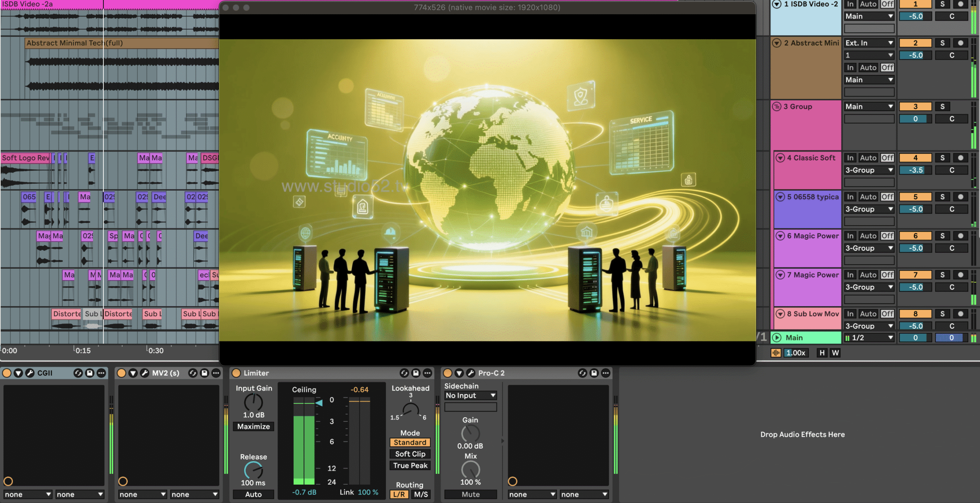
Task: Arm record on 4 Classic Soft track
Action: 960,158
